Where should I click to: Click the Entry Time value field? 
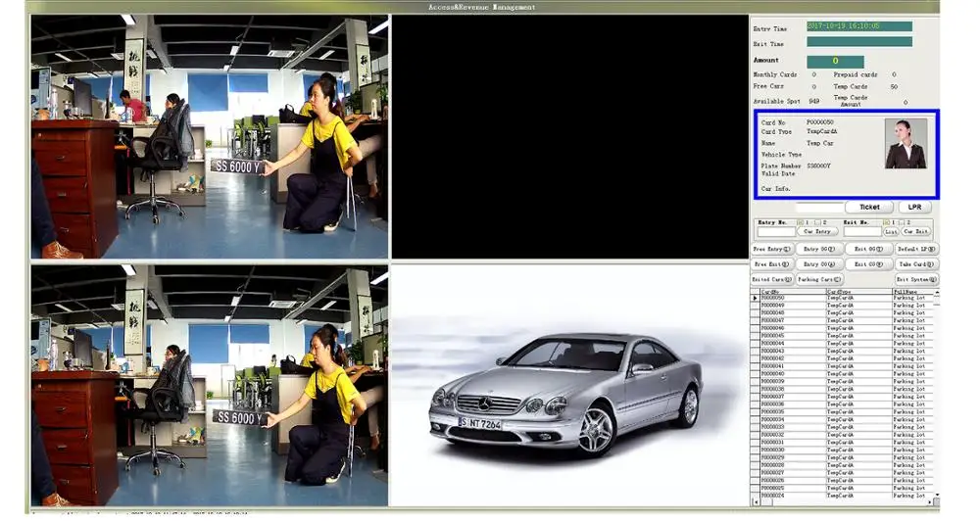[x=859, y=26]
